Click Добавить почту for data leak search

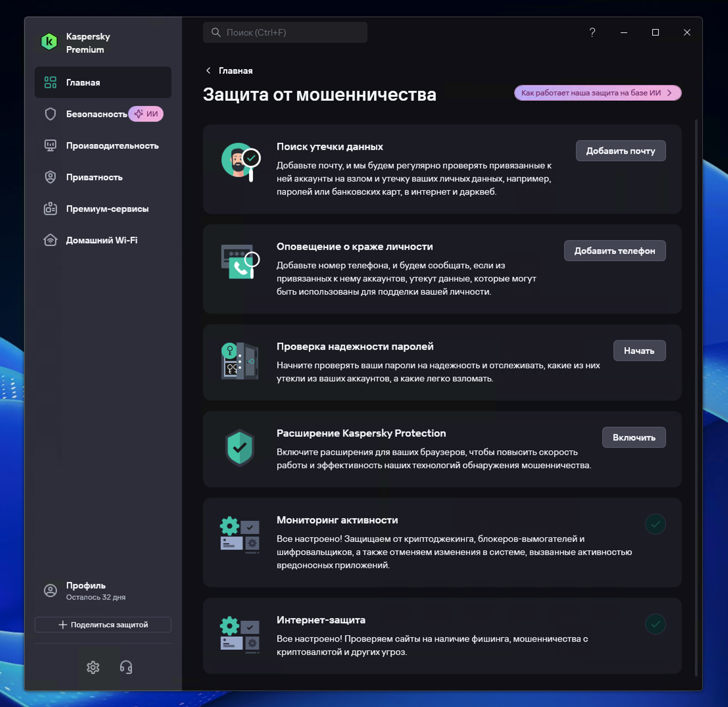(x=620, y=151)
